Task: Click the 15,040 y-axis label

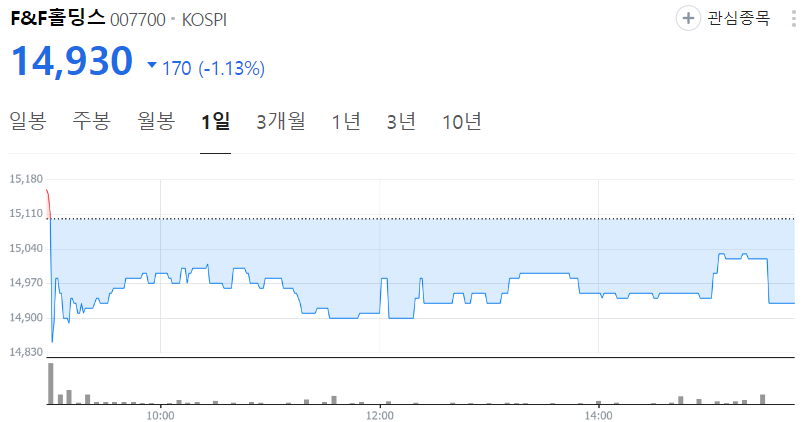Action: point(26,248)
